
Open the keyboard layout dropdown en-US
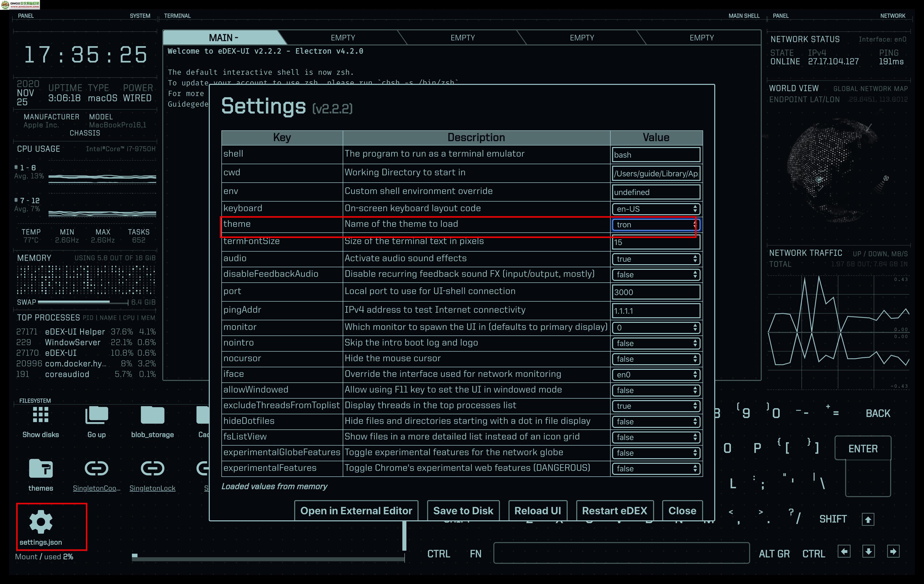click(x=656, y=209)
